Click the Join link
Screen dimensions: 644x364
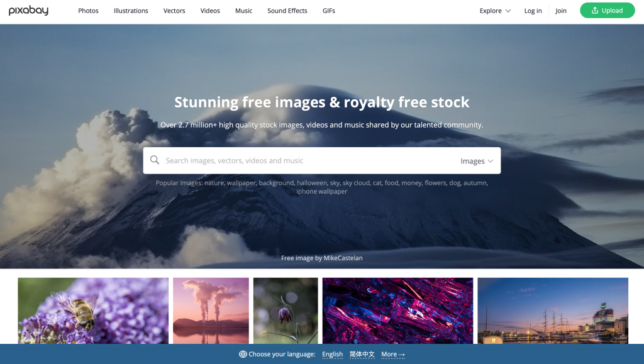pos(560,11)
